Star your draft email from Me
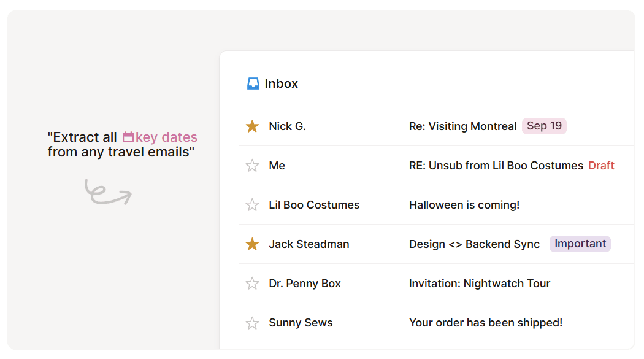 click(252, 165)
